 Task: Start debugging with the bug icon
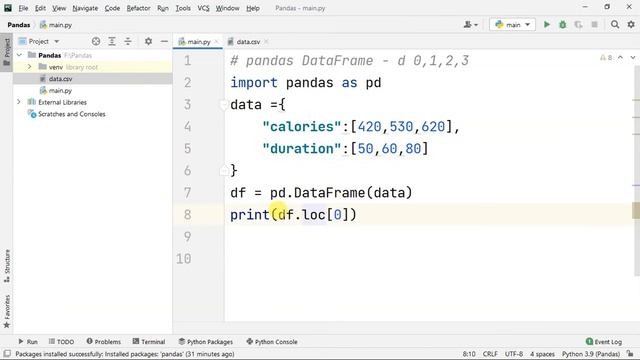(x=562, y=25)
